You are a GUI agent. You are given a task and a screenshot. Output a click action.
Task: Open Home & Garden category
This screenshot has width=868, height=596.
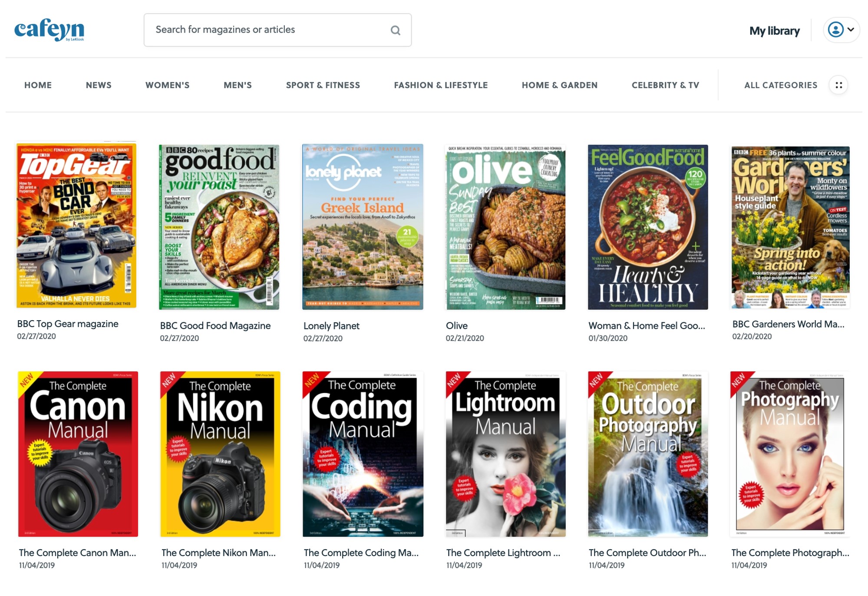559,85
